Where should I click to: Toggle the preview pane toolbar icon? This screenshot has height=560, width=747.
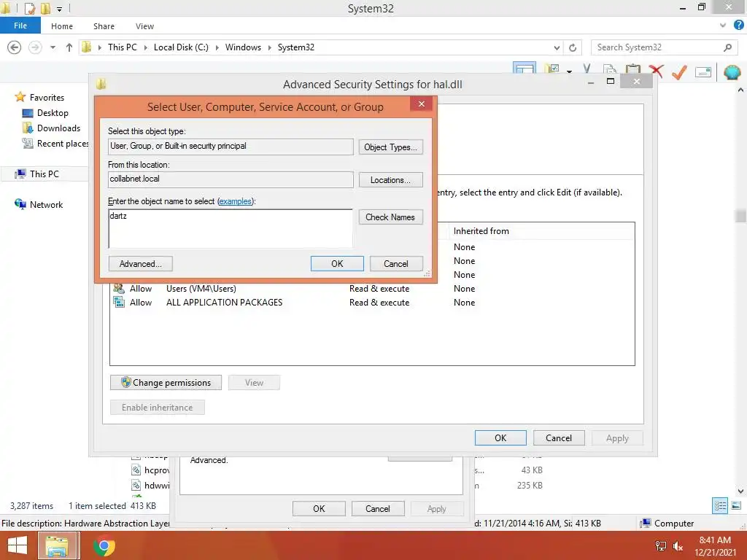point(524,68)
